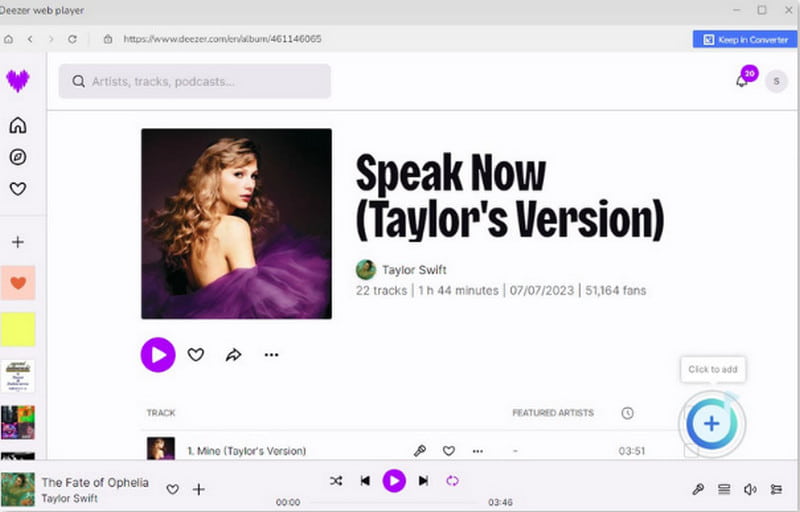Image resolution: width=800 pixels, height=512 pixels.
Task: Click the lock icon beside the URL
Action: point(108,39)
